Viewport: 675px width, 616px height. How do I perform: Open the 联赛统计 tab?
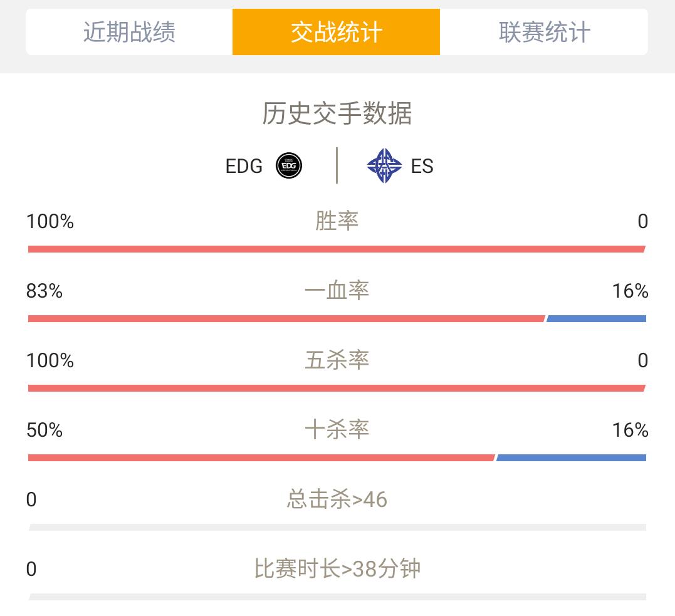(544, 32)
